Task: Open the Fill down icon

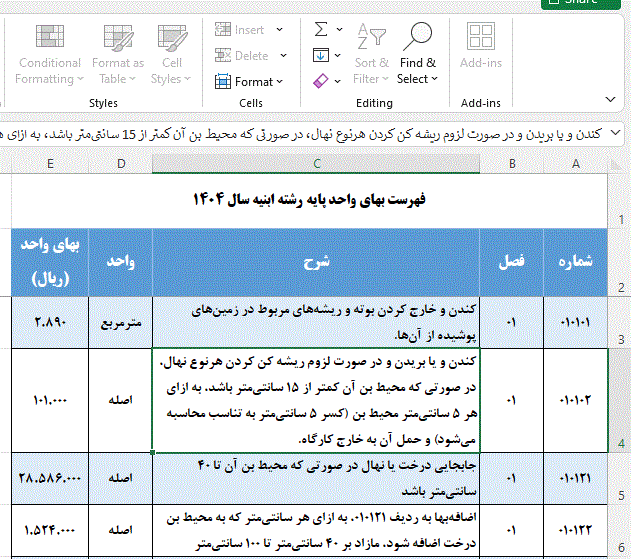Action: 320,55
